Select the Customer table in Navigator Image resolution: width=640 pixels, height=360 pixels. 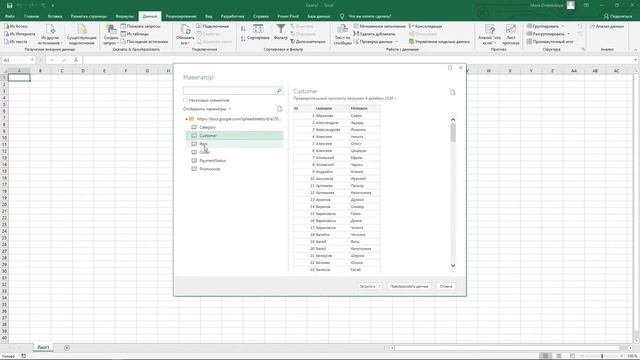[234, 136]
